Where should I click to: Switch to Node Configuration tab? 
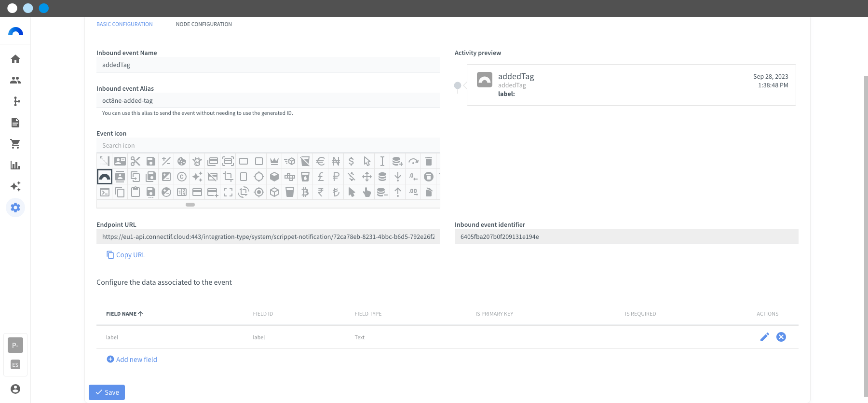(x=204, y=24)
